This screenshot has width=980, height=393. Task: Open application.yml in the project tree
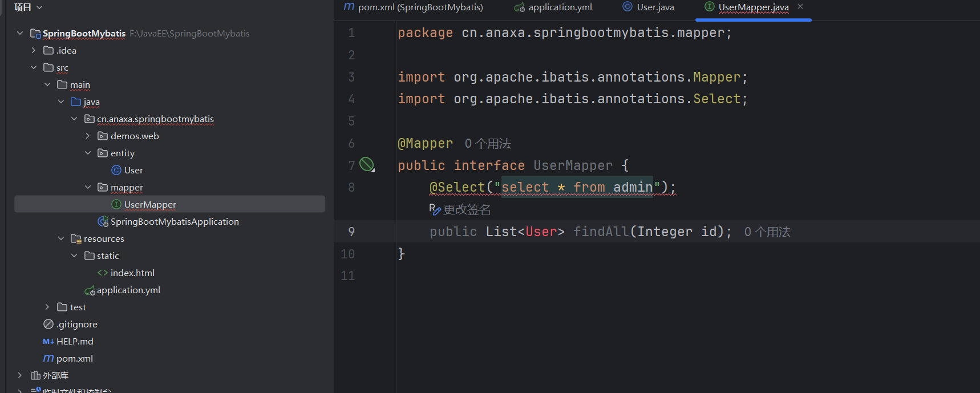(128, 290)
